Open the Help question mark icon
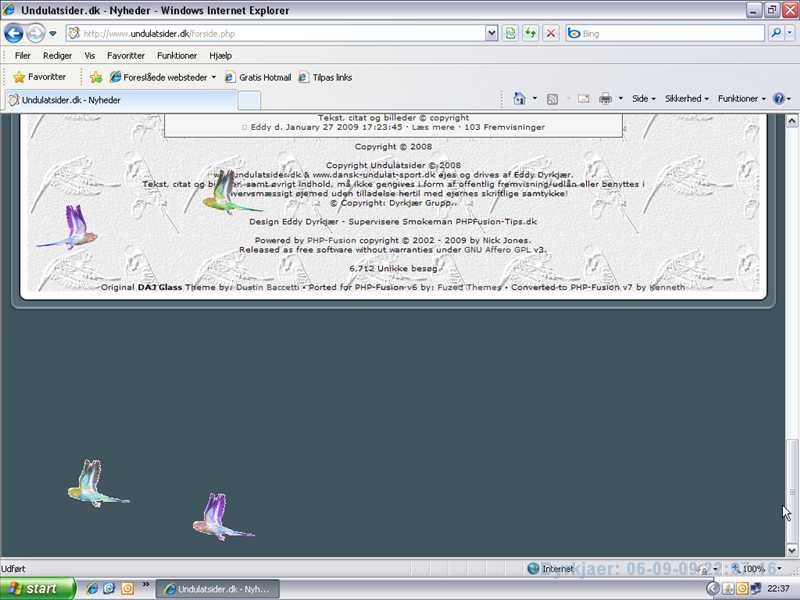Screen dimensions: 800x600 [778, 99]
